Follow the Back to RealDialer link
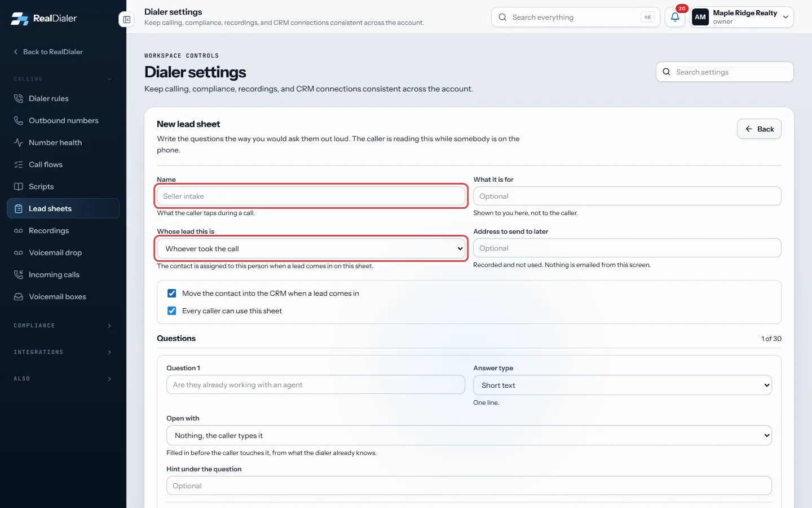The image size is (812, 508). click(x=48, y=51)
